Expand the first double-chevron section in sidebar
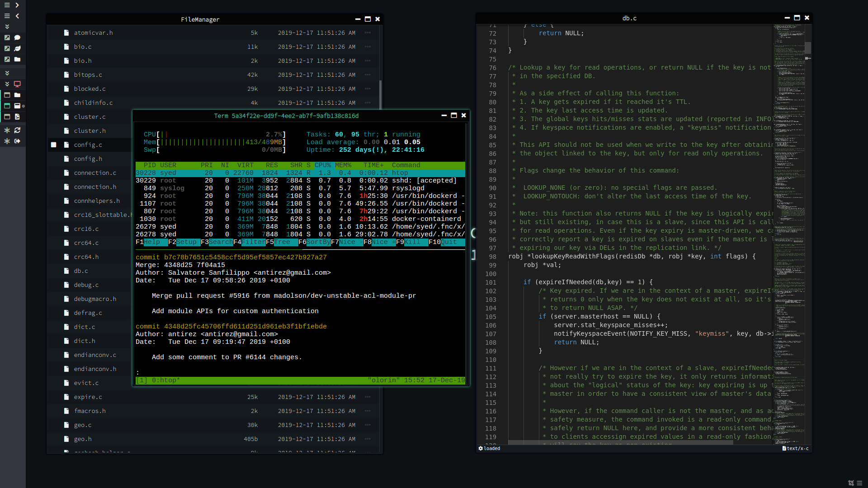868x488 pixels. click(7, 27)
